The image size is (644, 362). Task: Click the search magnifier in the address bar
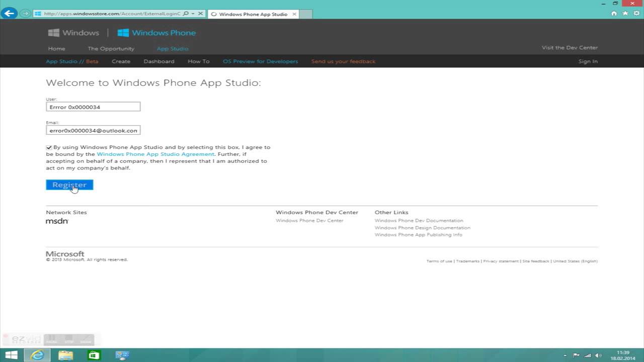click(186, 14)
